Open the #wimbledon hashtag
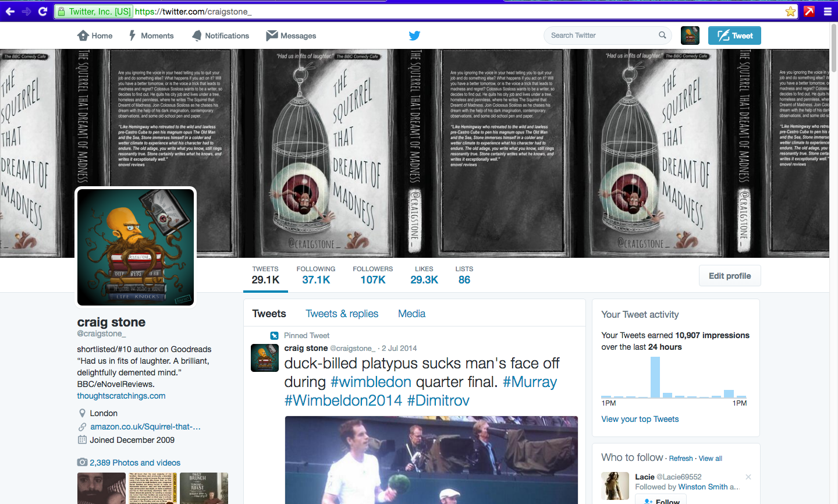 coord(371,382)
